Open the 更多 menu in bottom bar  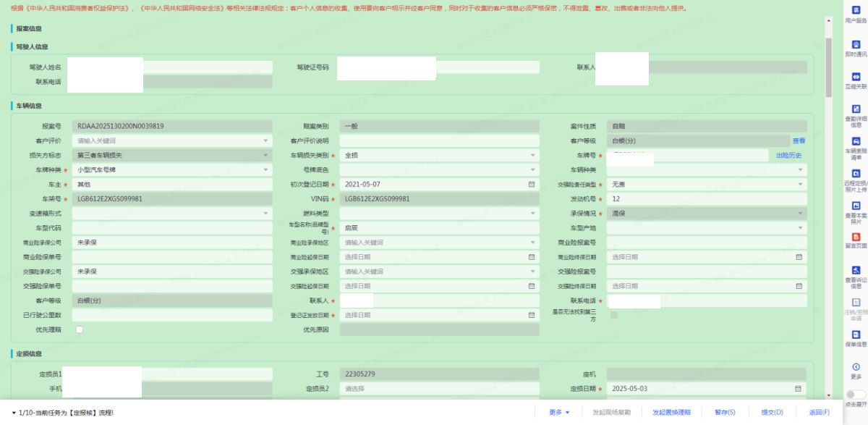(559, 413)
